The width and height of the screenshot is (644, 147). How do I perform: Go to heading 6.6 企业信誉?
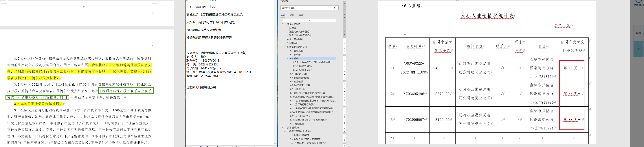point(296,82)
